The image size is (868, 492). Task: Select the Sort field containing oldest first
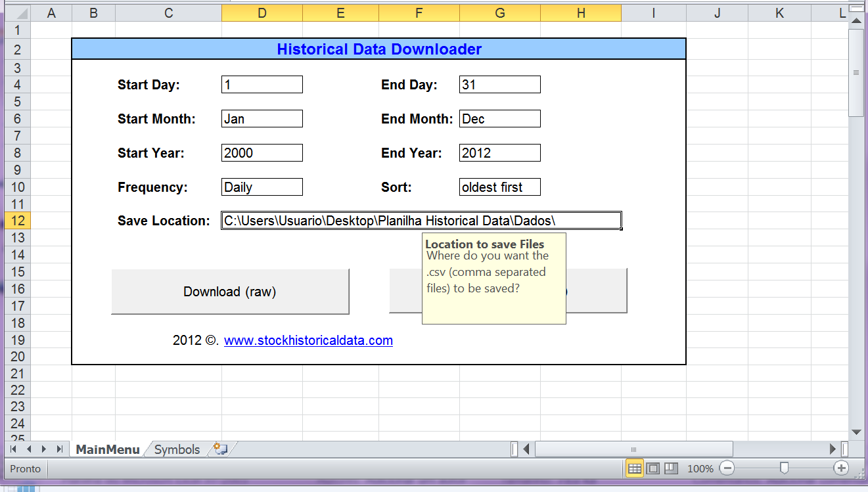tap(500, 187)
